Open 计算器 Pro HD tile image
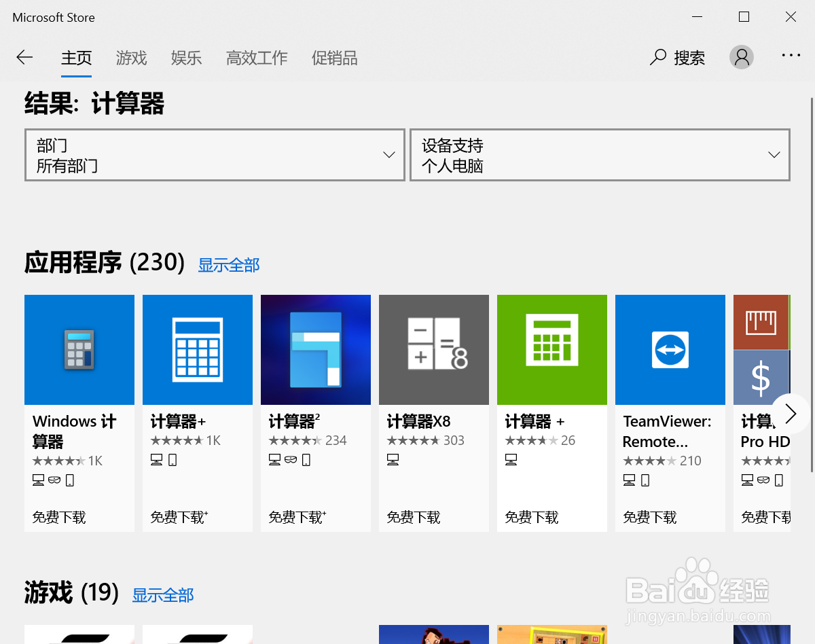Image resolution: width=815 pixels, height=644 pixels. tap(761, 350)
